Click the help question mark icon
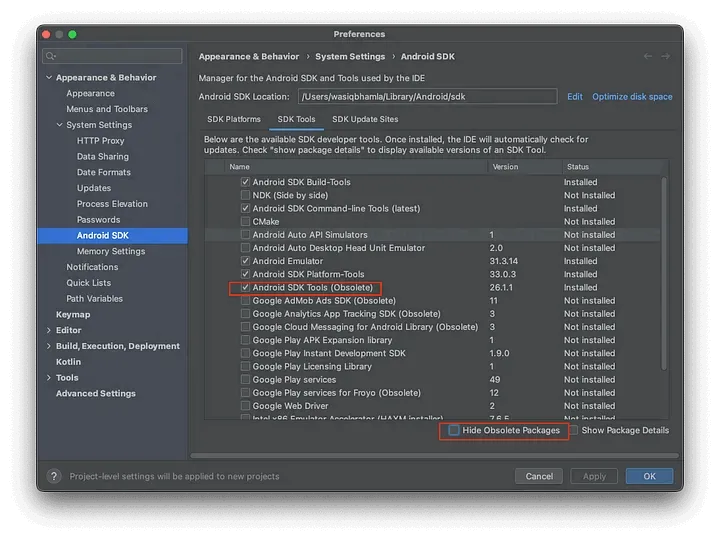The height and width of the screenshot is (540, 720). (x=54, y=476)
